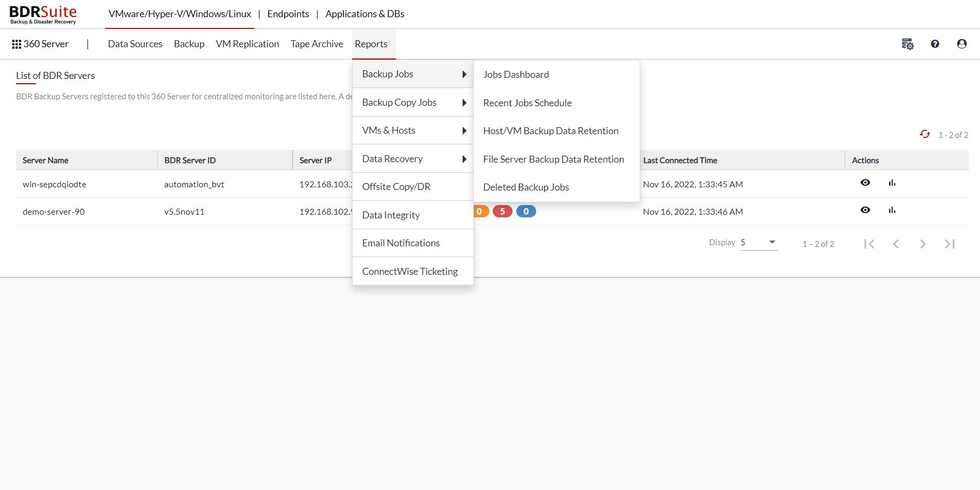Expand the Backup Jobs submenu
This screenshot has width=980, height=490.
413,74
